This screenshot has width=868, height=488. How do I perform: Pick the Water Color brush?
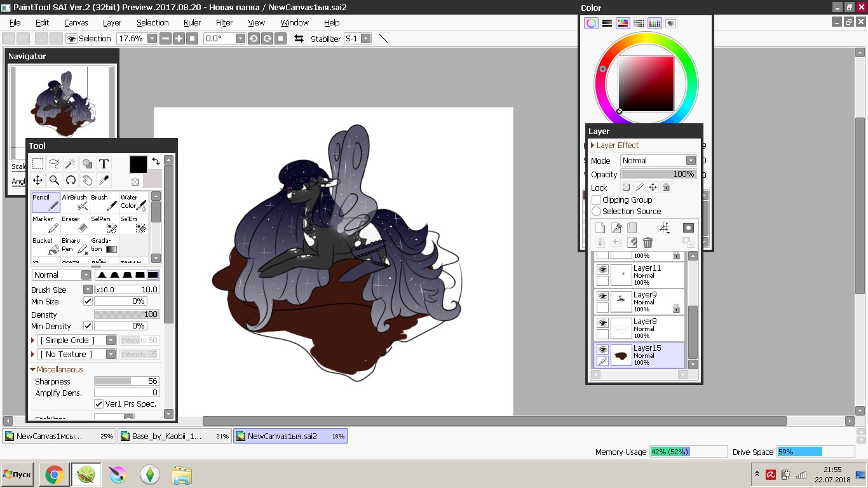click(x=133, y=202)
